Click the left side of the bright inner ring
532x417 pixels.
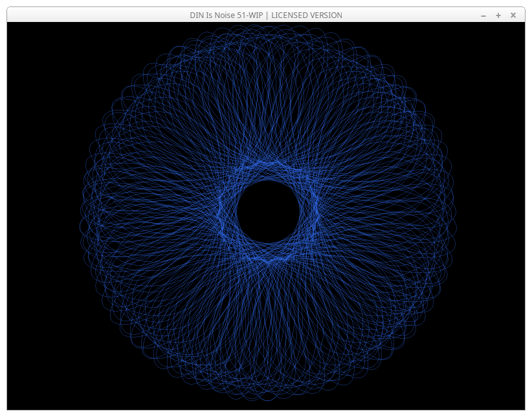(x=220, y=211)
